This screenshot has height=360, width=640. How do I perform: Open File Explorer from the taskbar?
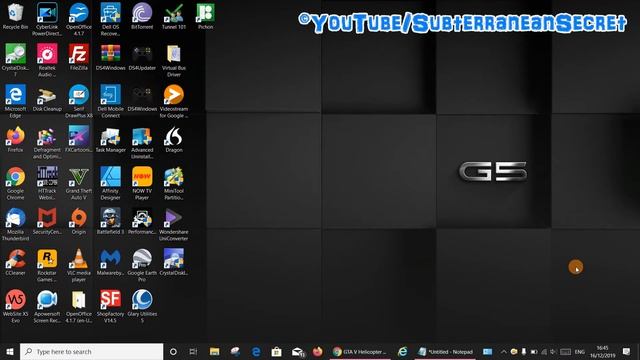pyautogui.click(x=215, y=351)
